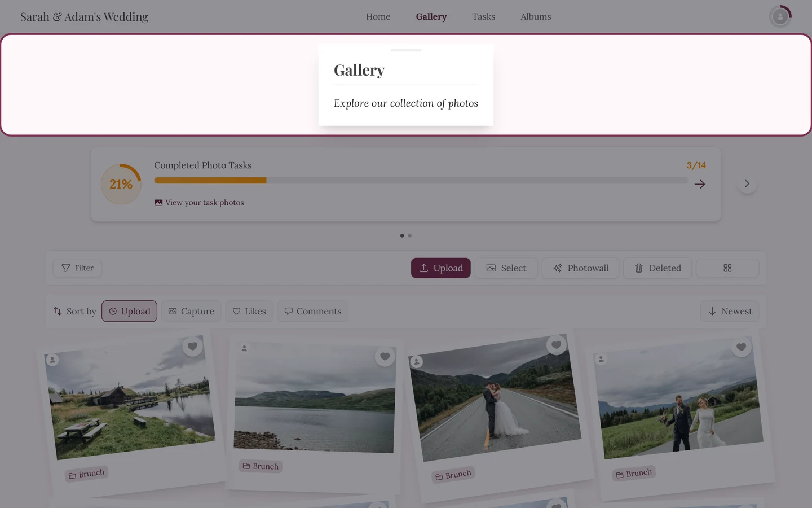Sort photos by Comments

(x=312, y=311)
